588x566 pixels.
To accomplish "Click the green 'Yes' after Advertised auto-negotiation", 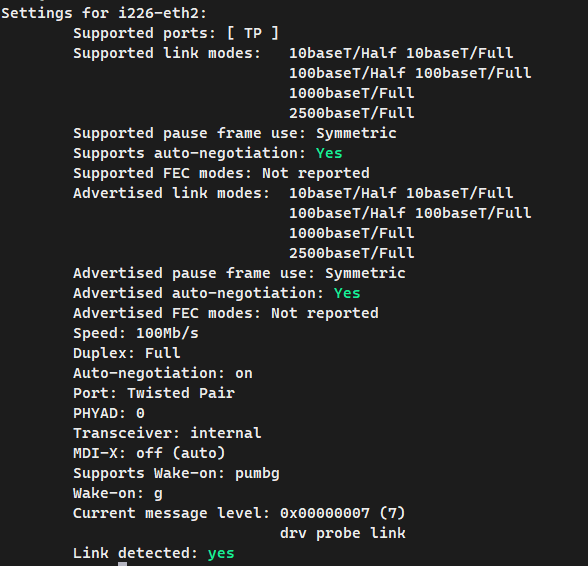I will point(347,293).
